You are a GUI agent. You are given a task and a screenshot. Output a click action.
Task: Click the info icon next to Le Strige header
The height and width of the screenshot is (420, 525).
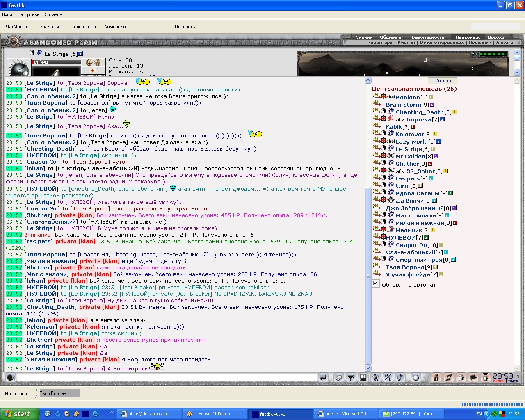[81, 54]
